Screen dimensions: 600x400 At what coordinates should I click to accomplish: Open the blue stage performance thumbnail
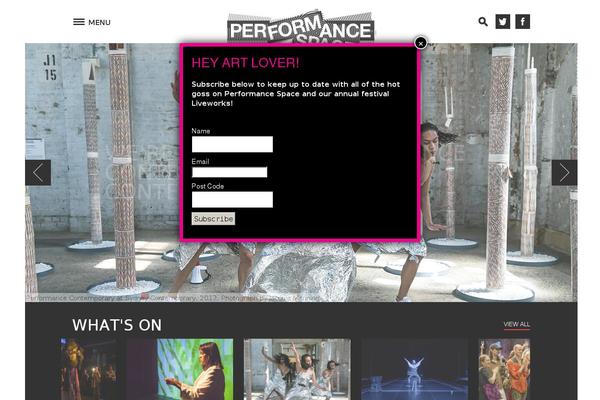coord(415,369)
